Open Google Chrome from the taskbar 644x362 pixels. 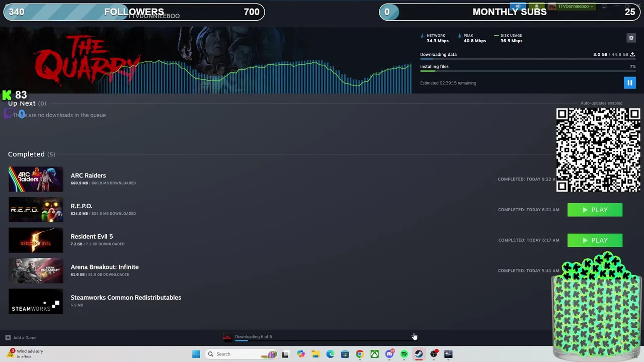pos(360,354)
